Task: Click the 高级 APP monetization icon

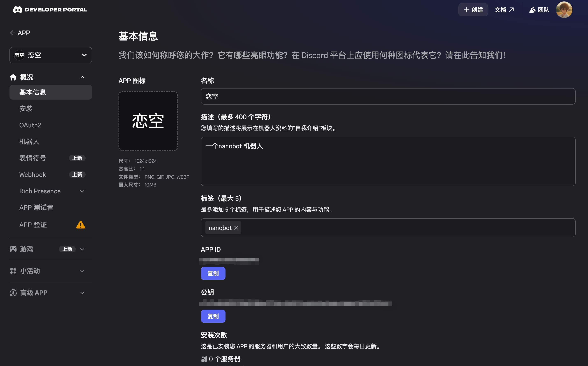Action: [13, 293]
